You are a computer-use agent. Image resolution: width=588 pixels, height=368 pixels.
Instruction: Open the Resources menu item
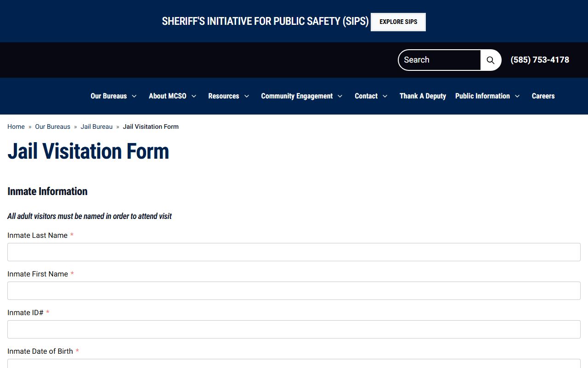click(x=224, y=96)
